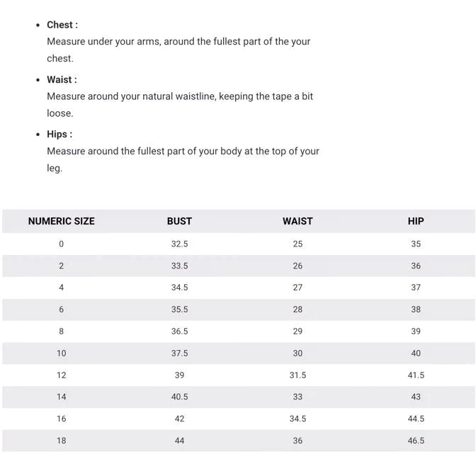
Task: Click the Chest heading in the measuring guide
Action: click(x=62, y=25)
